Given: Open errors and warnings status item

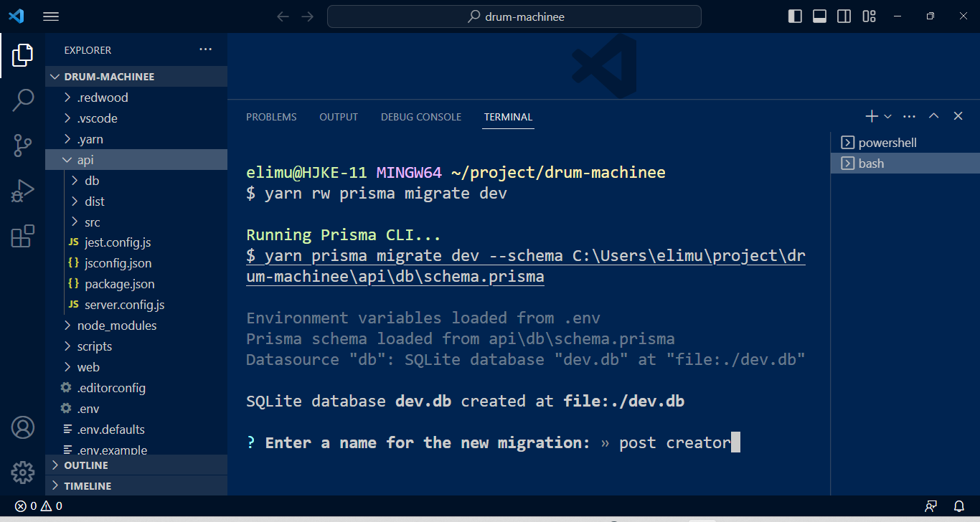Looking at the screenshot, I should [x=39, y=506].
